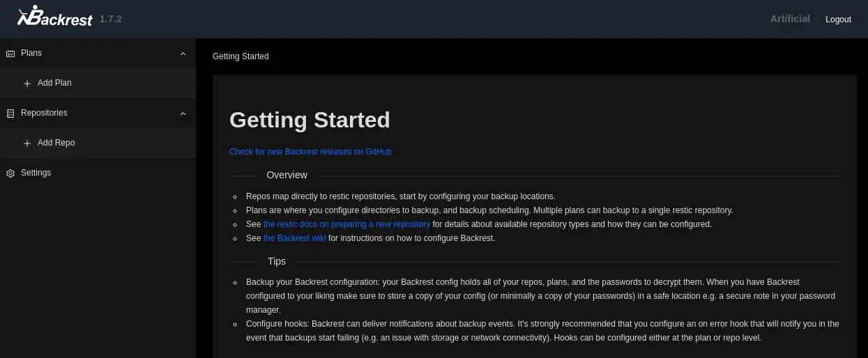The width and height of the screenshot is (868, 358).
Task: Select the Repositories menu label
Action: pos(44,113)
